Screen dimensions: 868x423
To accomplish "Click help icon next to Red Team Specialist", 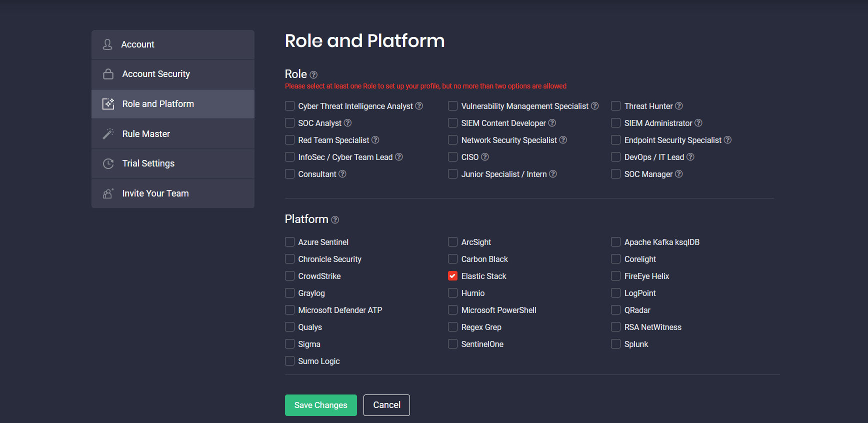I will click(375, 140).
